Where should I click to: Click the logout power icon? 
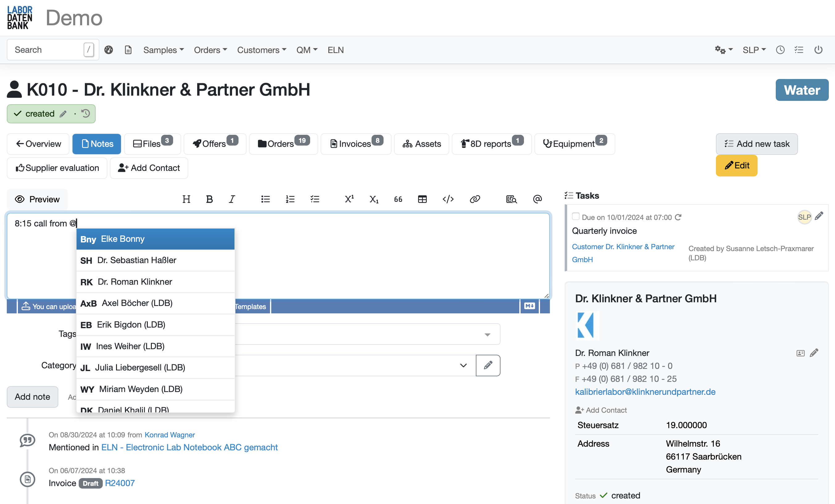(x=818, y=50)
